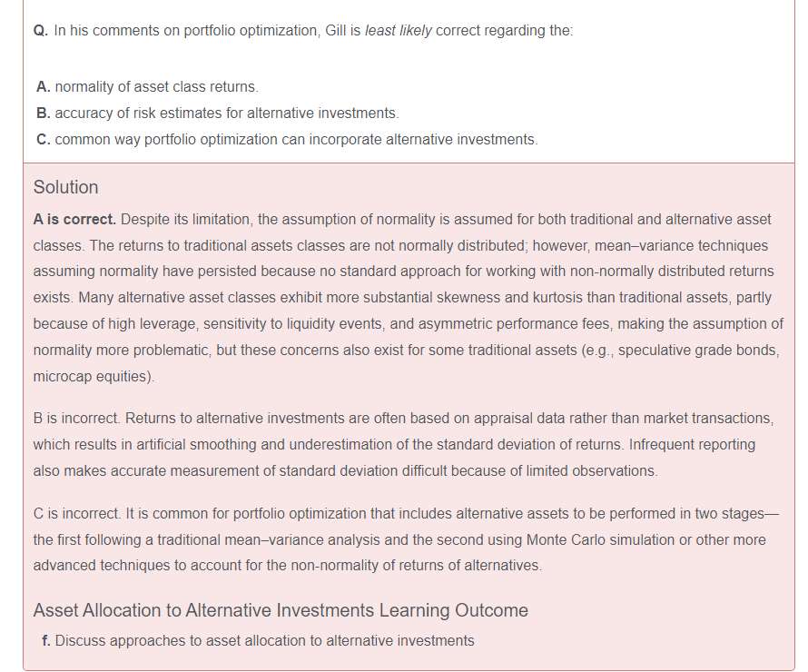Select answer A, normality of asset class returns
The height and width of the screenshot is (672, 808).
[156, 86]
